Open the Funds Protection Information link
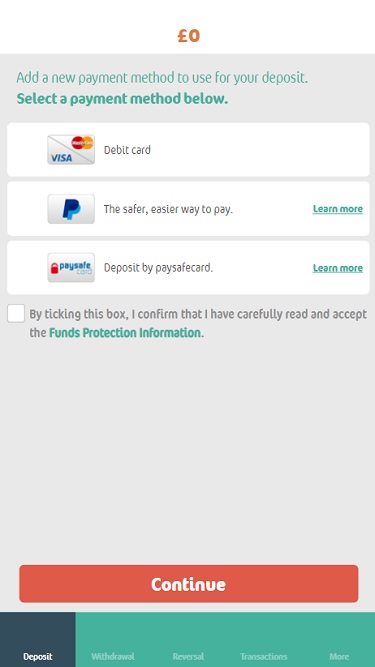The height and width of the screenshot is (667, 375). pos(125,333)
